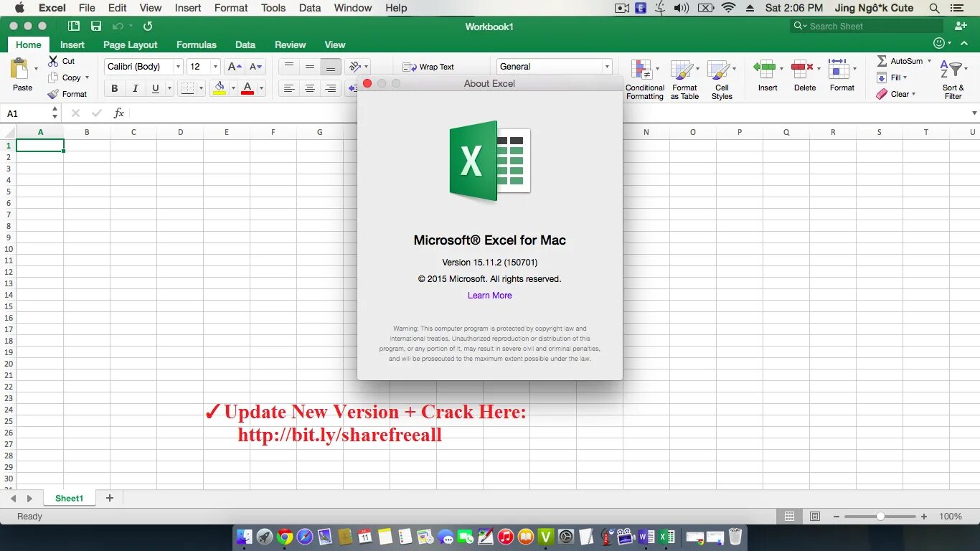Image resolution: width=980 pixels, height=551 pixels.
Task: Open Format as Table icon
Action: 682,70
